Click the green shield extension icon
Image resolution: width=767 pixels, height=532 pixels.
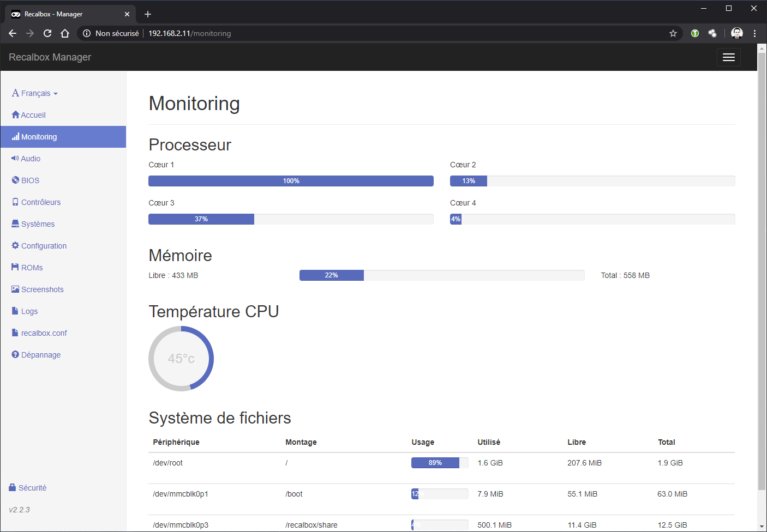(695, 33)
